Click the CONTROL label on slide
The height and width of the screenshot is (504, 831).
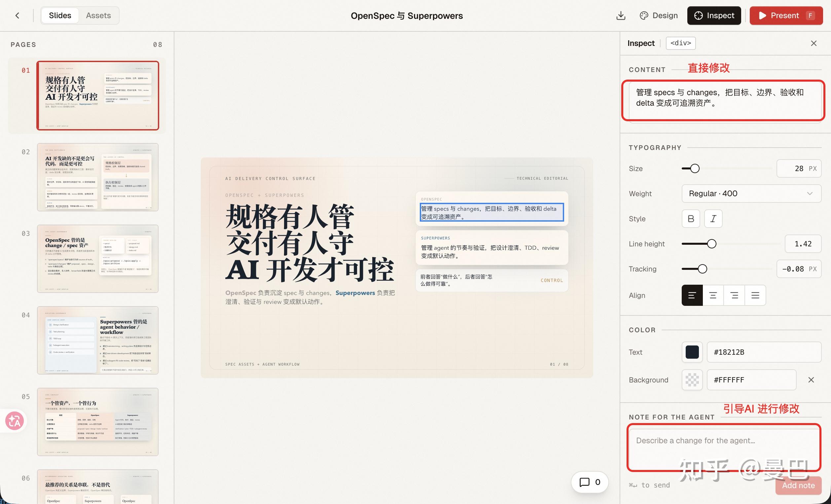(552, 280)
